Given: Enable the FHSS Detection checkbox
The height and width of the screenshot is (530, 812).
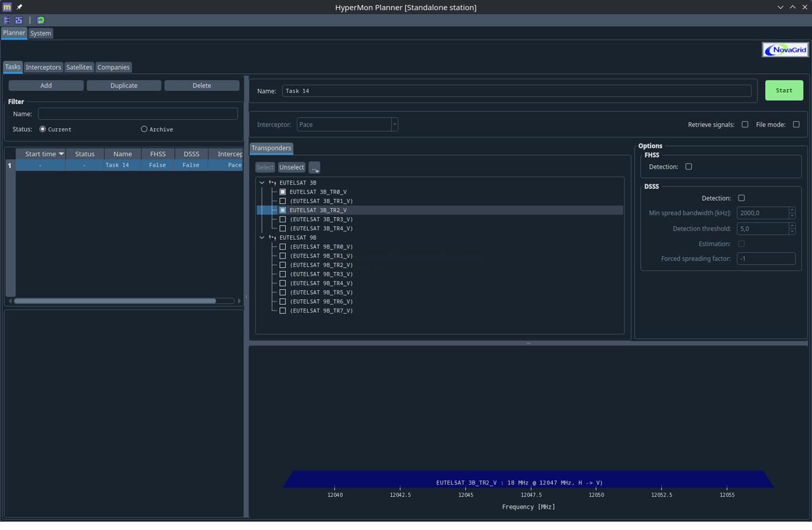Looking at the screenshot, I should pos(688,167).
